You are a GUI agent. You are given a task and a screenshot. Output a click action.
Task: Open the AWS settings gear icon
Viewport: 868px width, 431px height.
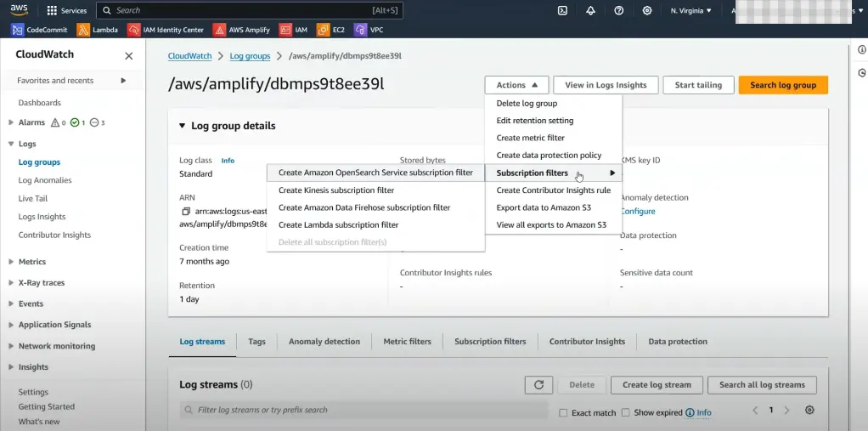click(x=648, y=10)
